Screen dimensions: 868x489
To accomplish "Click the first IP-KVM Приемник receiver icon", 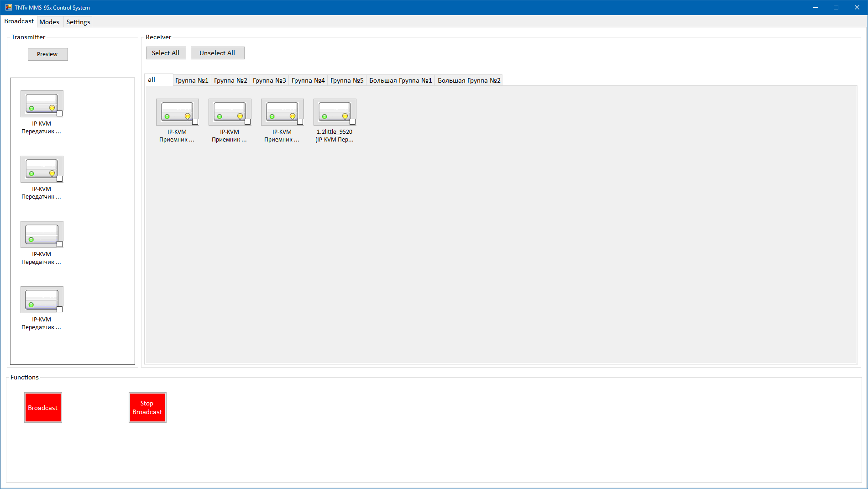I will pyautogui.click(x=177, y=112).
